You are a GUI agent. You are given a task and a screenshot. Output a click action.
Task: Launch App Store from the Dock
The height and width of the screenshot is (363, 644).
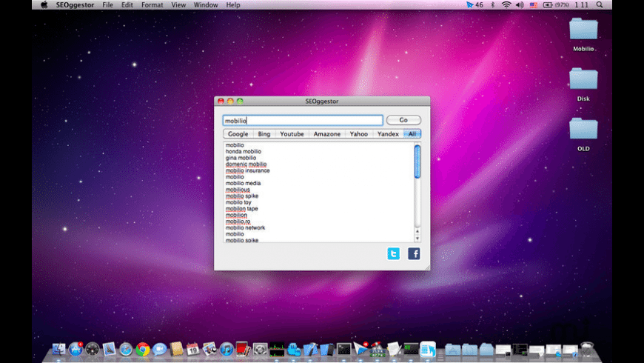click(x=76, y=350)
